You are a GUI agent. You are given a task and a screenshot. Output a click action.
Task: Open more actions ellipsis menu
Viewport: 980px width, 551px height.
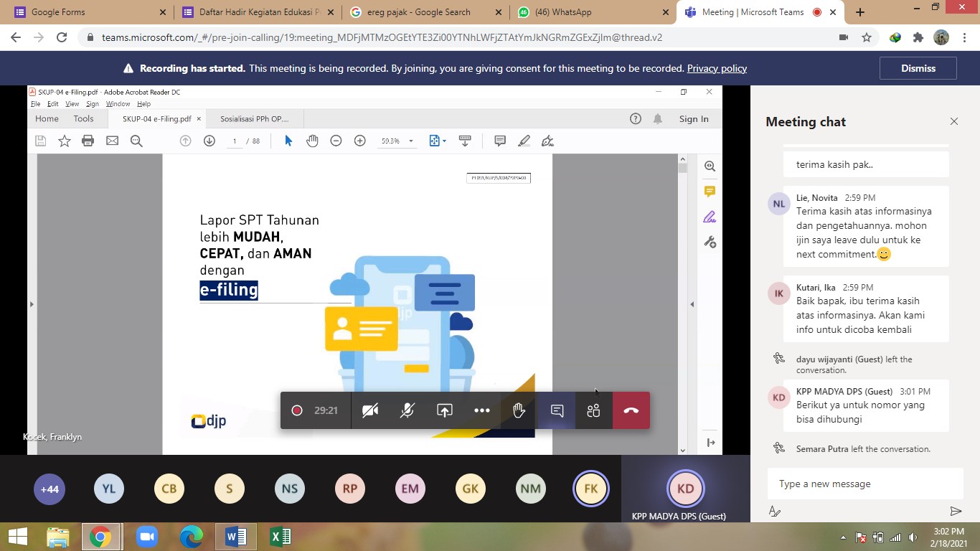click(482, 410)
